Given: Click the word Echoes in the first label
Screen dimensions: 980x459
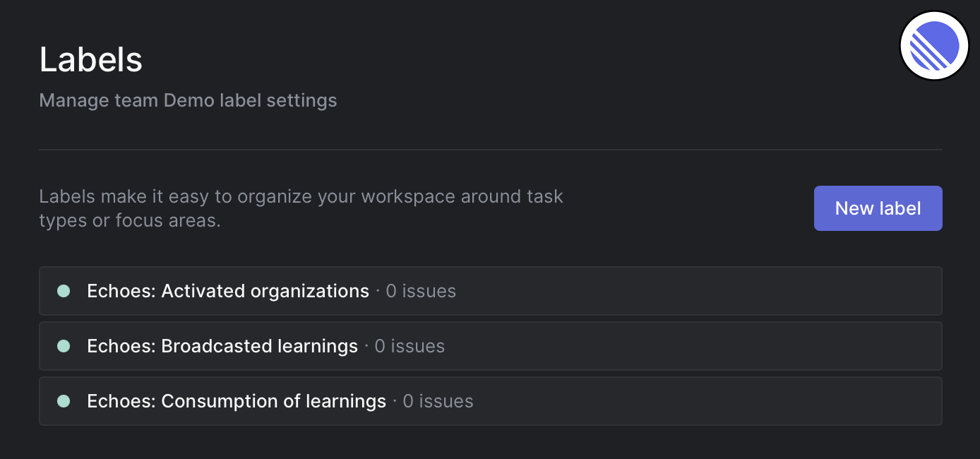Looking at the screenshot, I should [121, 291].
